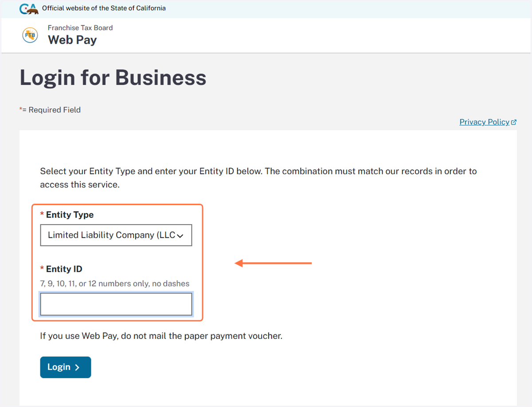The height and width of the screenshot is (407, 532).
Task: Select the Limited Liability Company option text
Action: 111,235
